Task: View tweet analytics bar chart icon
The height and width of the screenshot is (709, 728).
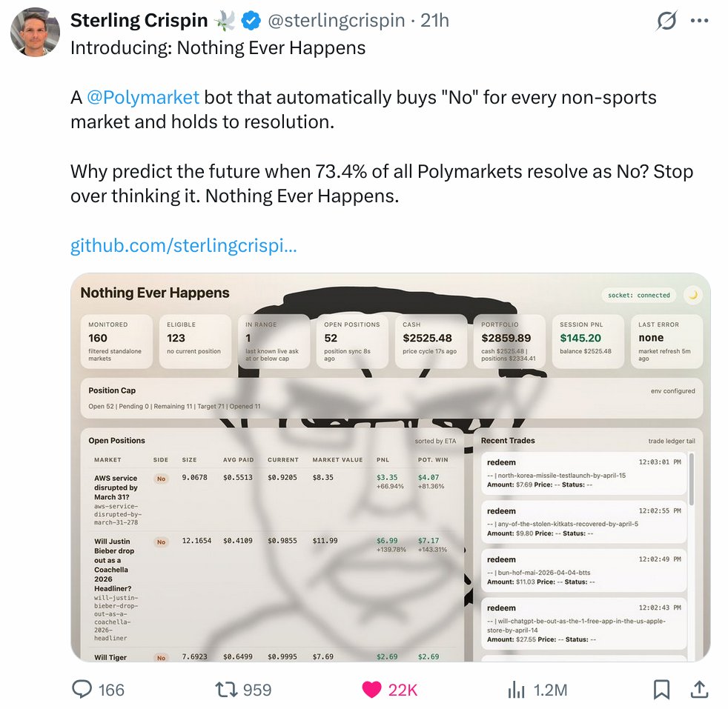Action: [516, 690]
